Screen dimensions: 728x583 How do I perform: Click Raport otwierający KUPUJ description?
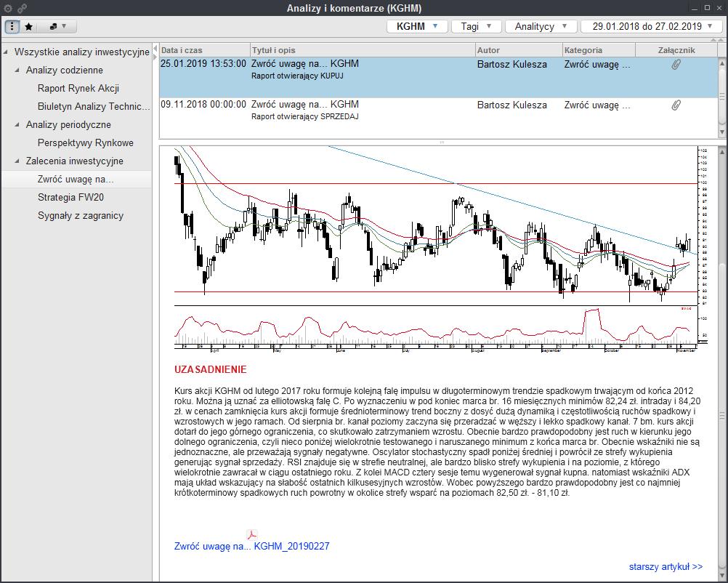[x=298, y=76]
